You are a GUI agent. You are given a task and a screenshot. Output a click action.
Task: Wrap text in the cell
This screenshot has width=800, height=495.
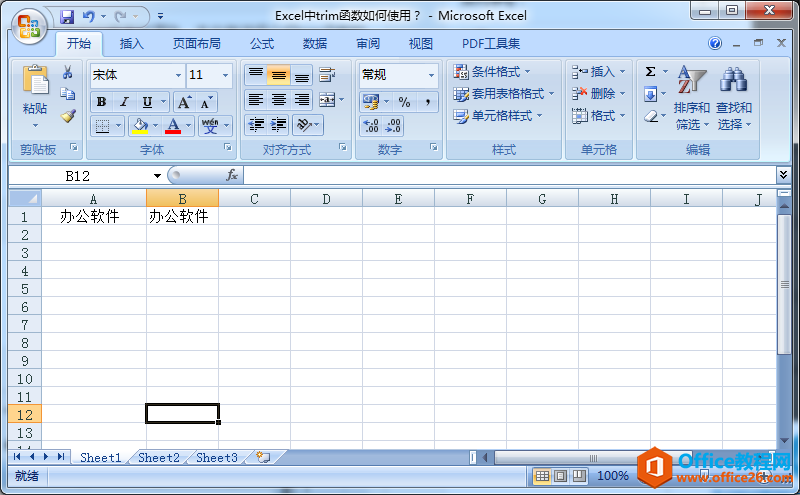coord(327,75)
